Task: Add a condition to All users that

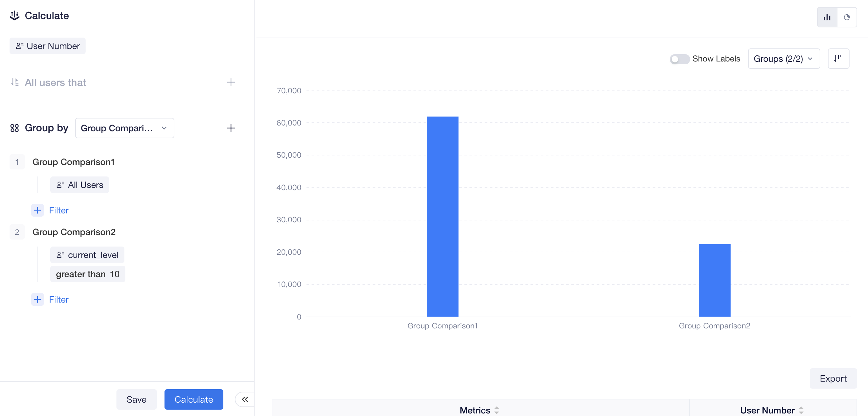Action: pyautogui.click(x=231, y=82)
